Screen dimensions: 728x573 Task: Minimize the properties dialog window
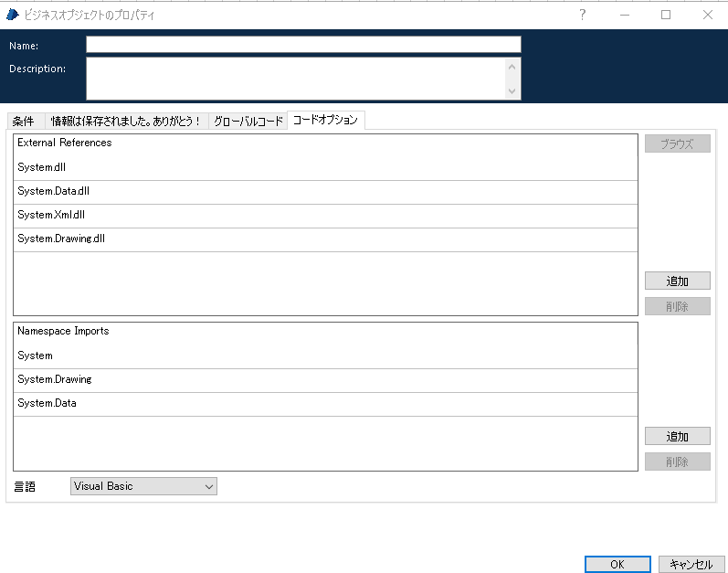pos(625,15)
